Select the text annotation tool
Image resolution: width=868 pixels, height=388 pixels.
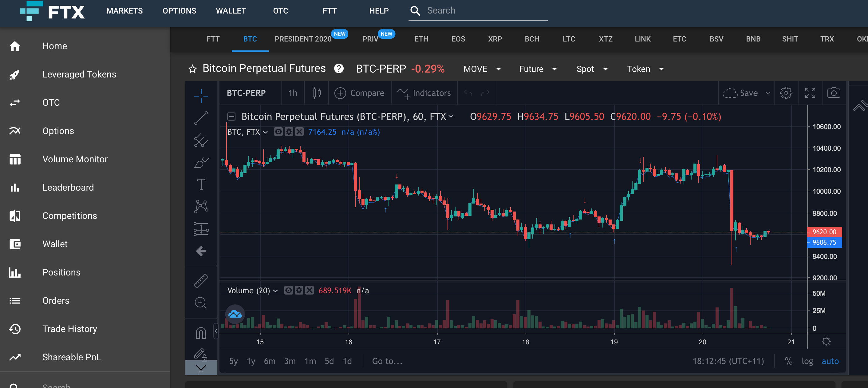201,184
